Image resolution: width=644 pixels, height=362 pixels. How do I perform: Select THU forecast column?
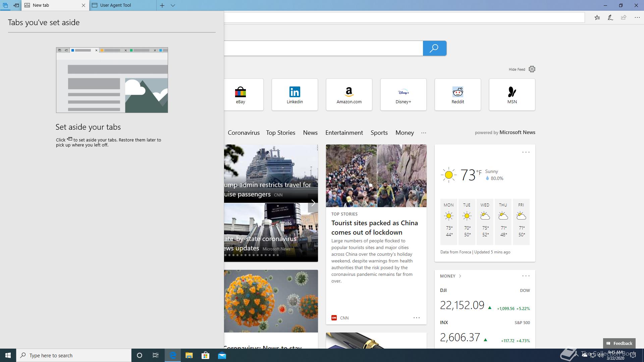tap(503, 222)
